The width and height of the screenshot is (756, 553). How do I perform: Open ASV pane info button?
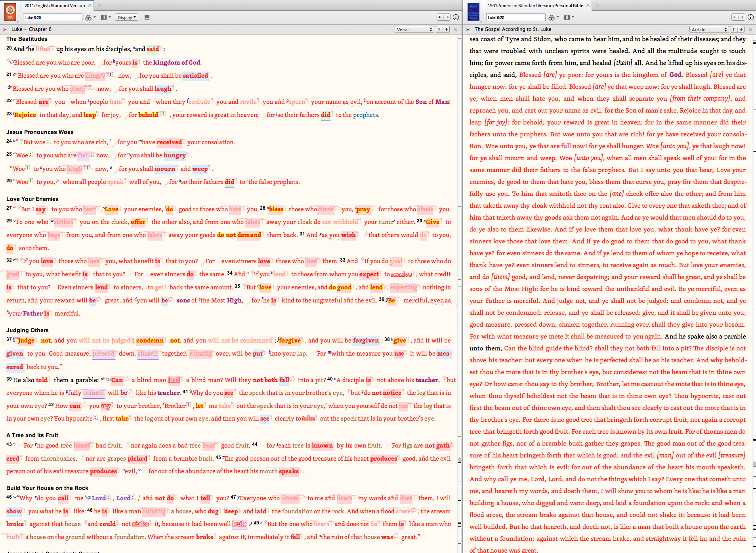pyautogui.click(x=750, y=17)
